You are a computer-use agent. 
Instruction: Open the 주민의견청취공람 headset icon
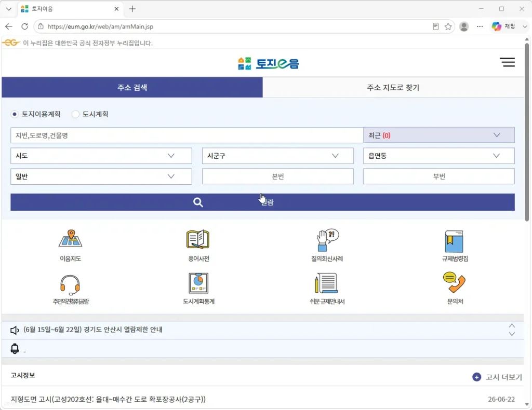click(70, 285)
